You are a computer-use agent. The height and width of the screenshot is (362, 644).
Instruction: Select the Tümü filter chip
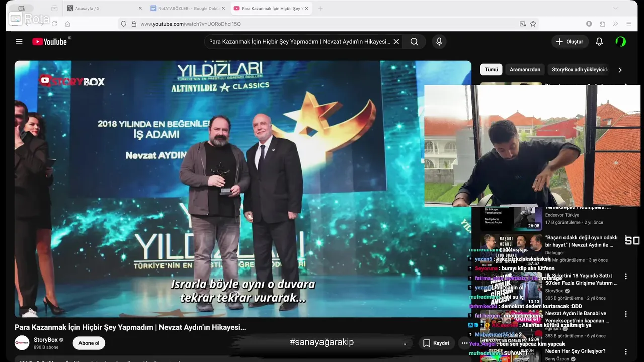click(x=491, y=70)
